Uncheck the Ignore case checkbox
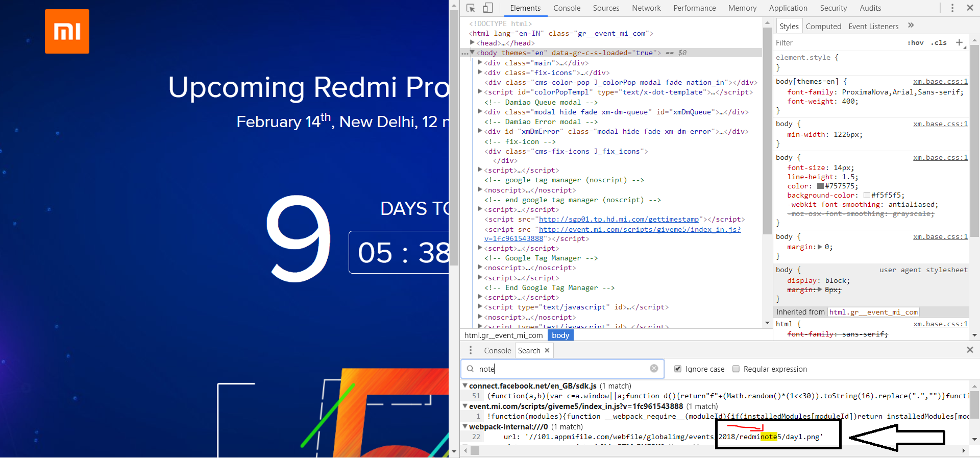The width and height of the screenshot is (980, 458). tap(678, 369)
